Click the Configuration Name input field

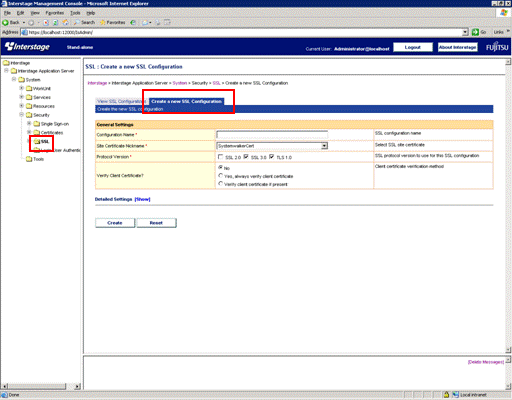272,134
